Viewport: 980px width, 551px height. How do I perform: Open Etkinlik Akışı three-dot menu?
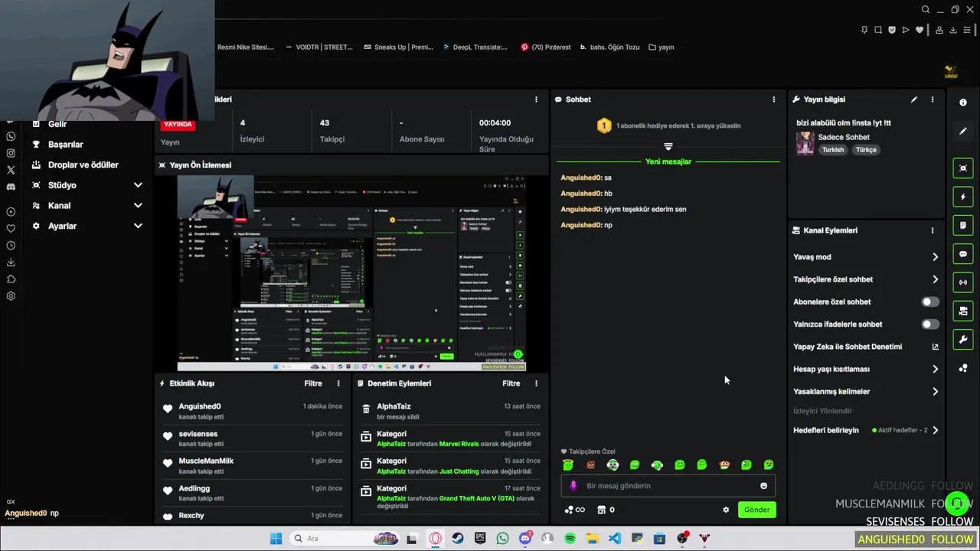tap(338, 383)
